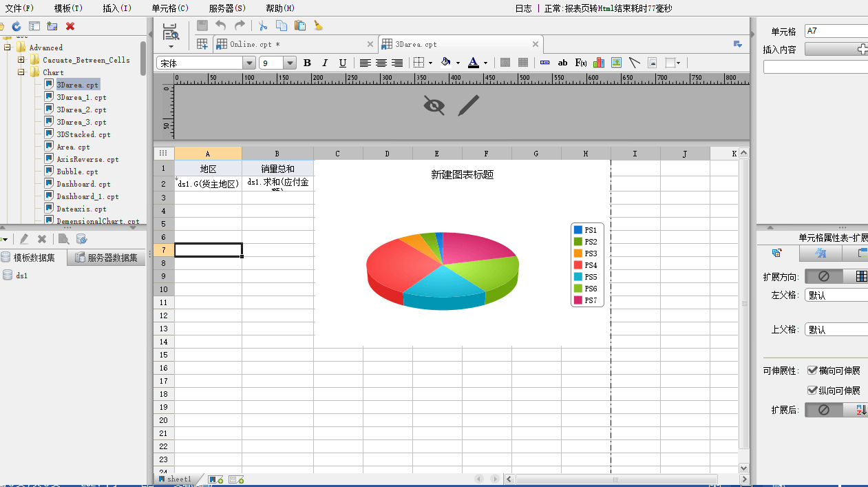Image resolution: width=868 pixels, height=487 pixels.
Task: Open the 日志 log link
Action: [x=523, y=8]
